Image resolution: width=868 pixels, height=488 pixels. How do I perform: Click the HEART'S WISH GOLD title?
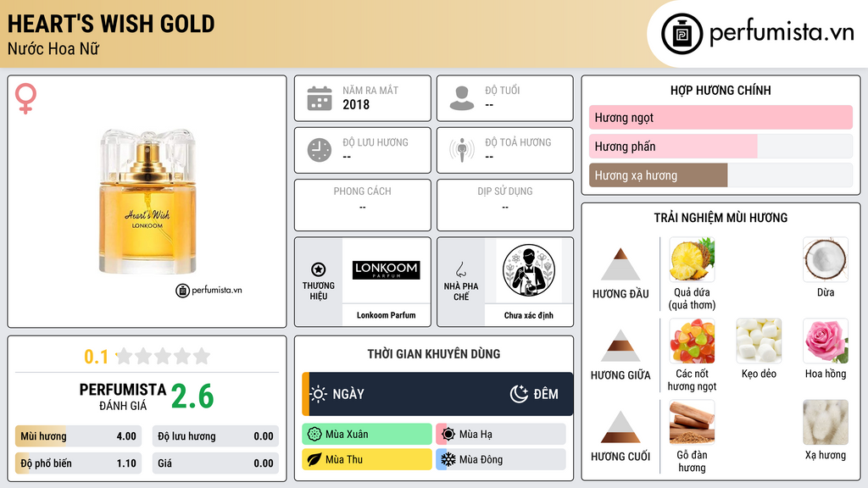coord(111,24)
